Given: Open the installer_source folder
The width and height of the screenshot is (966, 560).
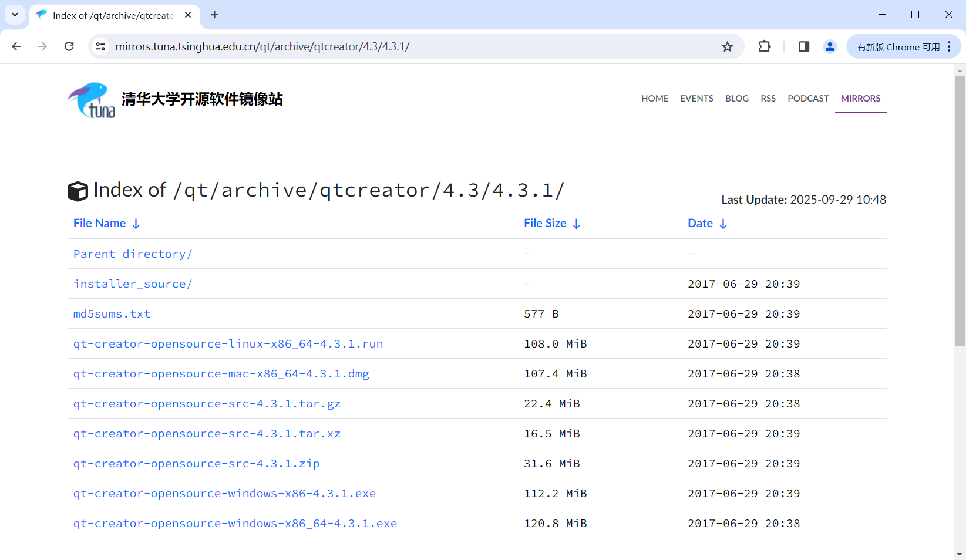Looking at the screenshot, I should click(x=133, y=284).
